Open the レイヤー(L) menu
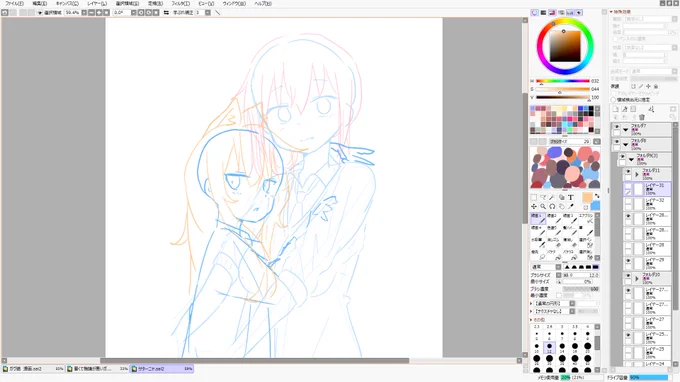Screen dimensions: 680x382 (x=97, y=3)
